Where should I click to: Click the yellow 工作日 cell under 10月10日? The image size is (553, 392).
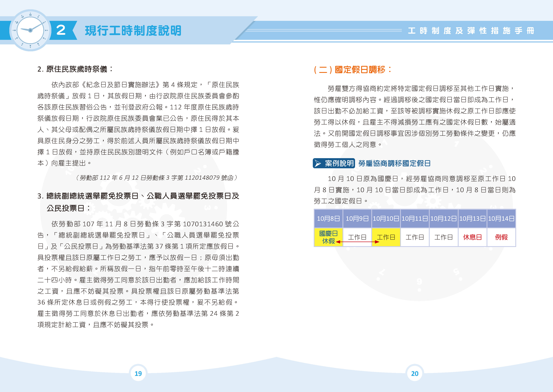pyautogui.click(x=386, y=237)
